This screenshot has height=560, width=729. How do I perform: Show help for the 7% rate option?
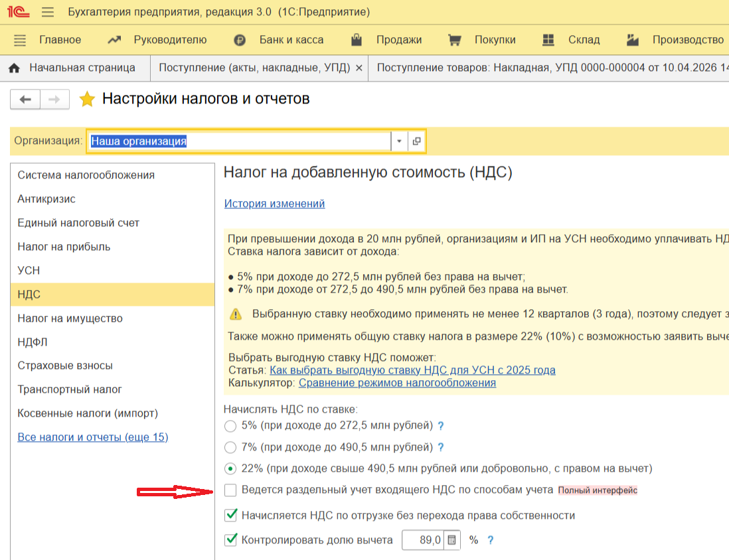pyautogui.click(x=441, y=447)
